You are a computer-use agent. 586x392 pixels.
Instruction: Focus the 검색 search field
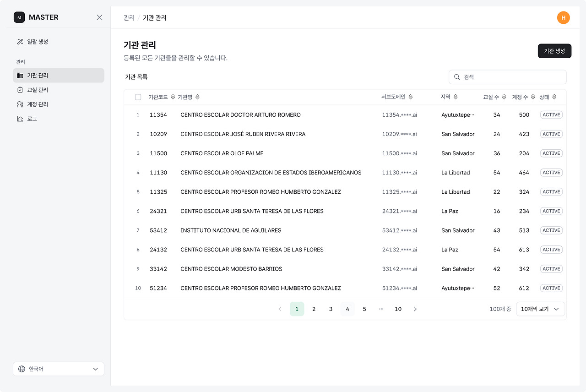pyautogui.click(x=508, y=77)
